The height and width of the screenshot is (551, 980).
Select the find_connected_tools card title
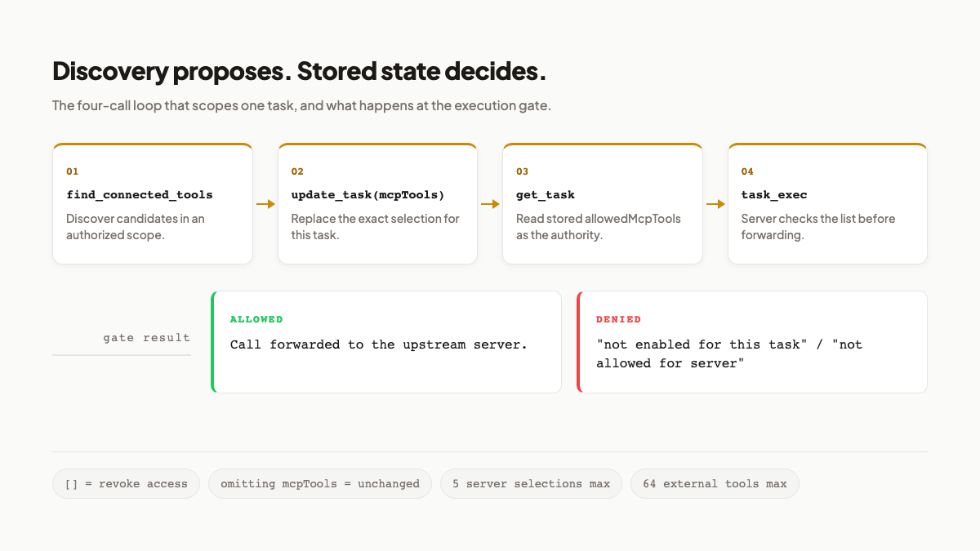140,195
